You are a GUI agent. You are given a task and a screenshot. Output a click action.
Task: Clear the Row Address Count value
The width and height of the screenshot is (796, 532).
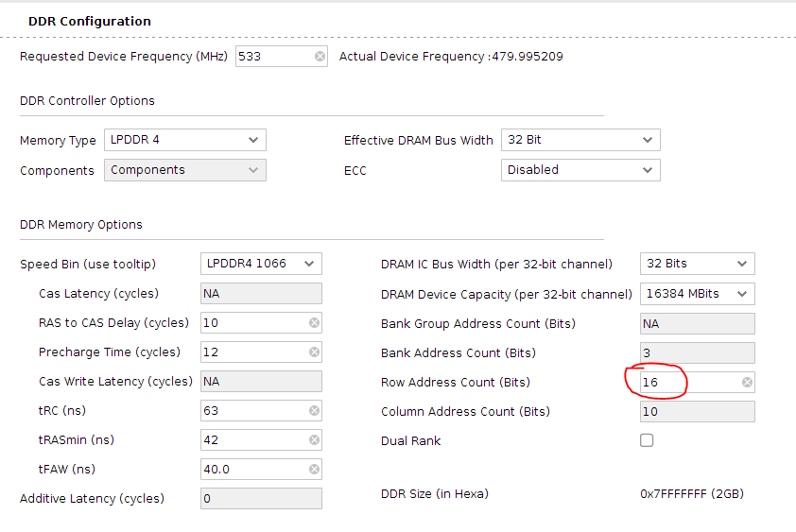click(747, 383)
